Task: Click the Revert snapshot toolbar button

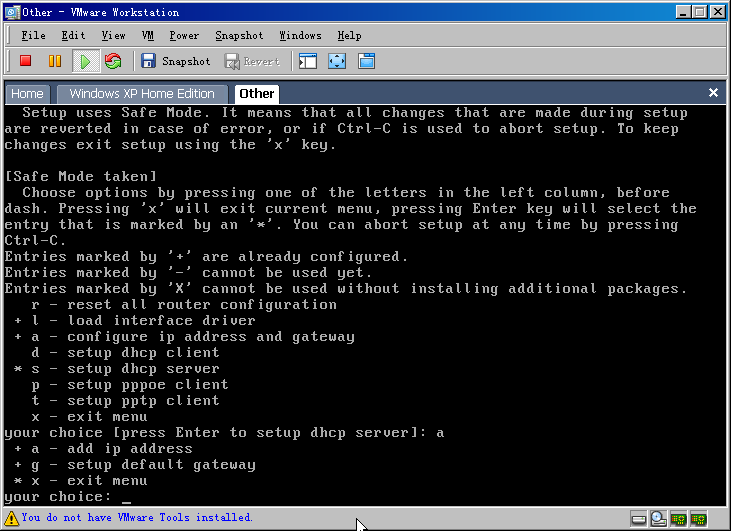Action: click(x=252, y=61)
